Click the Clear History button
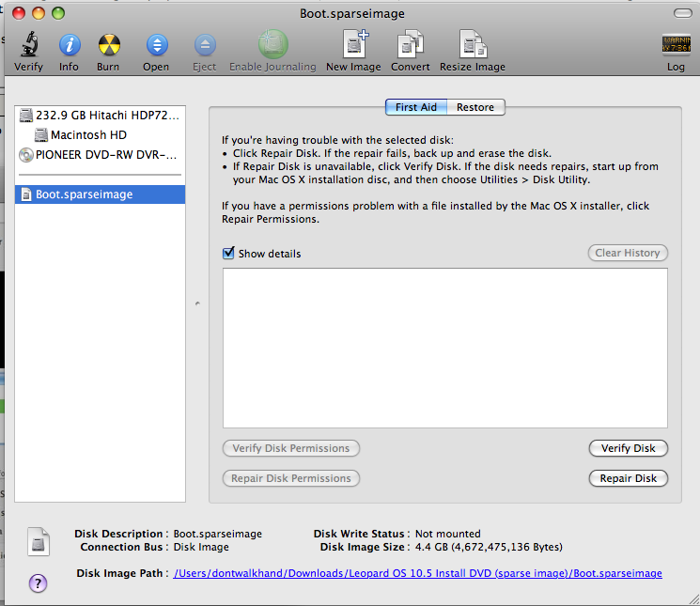Viewport: 700px width, 606px height. (x=628, y=253)
